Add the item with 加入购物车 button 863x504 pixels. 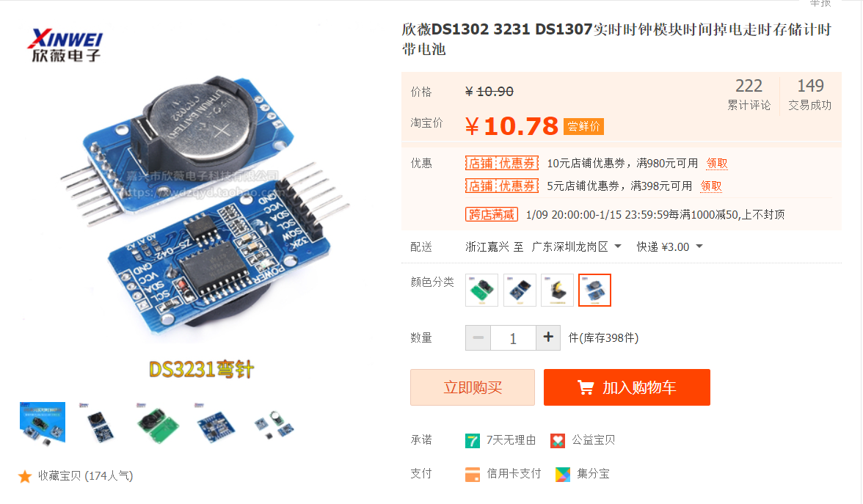click(627, 387)
